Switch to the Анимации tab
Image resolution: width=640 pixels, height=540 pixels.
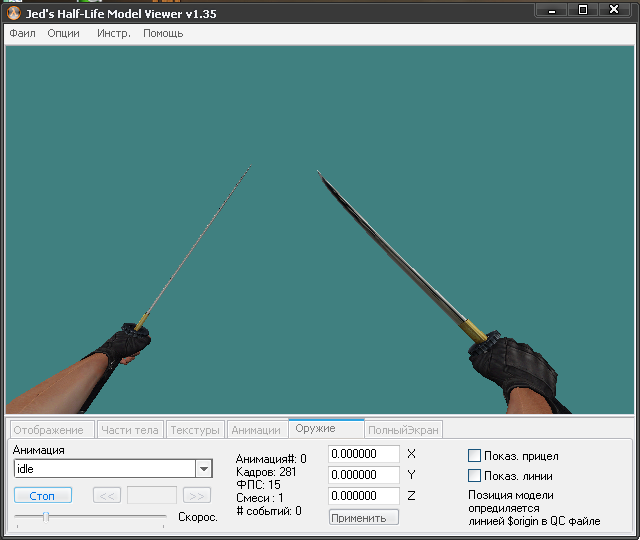point(256,430)
